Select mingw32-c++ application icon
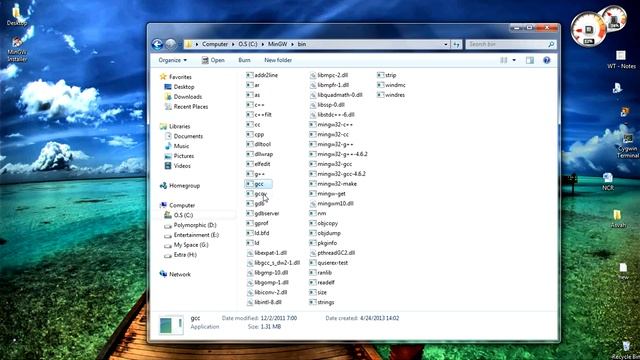Screen dimensions: 640x360 (313, 124)
